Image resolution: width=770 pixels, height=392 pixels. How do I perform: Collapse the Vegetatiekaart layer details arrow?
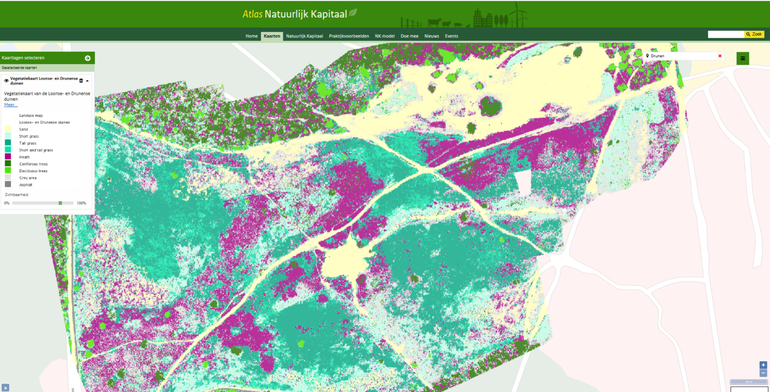pos(87,81)
